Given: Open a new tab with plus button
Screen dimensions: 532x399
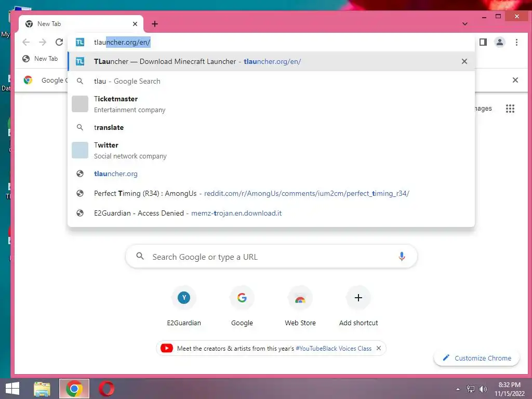Looking at the screenshot, I should coord(155,24).
